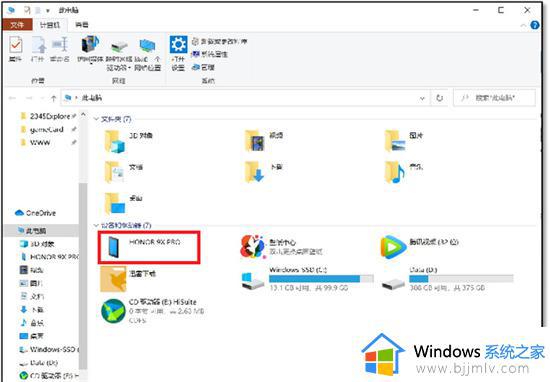Select the WWW pinned folder
This screenshot has width=550, height=382.
coord(40,142)
